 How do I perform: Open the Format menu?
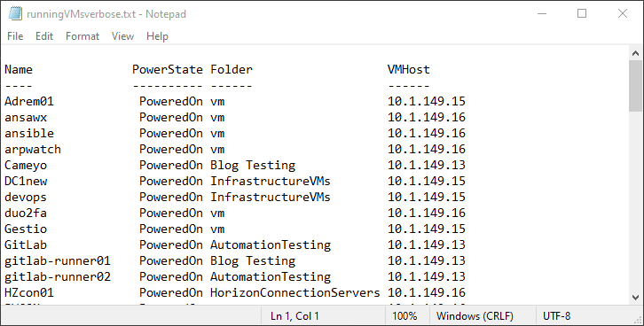(x=82, y=36)
